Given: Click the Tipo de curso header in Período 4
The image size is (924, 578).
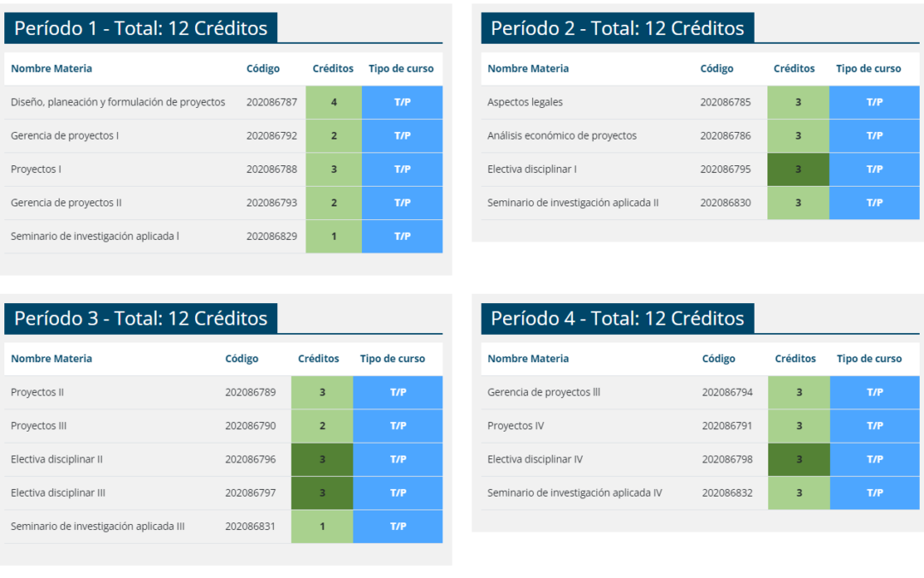Looking at the screenshot, I should [x=869, y=359].
